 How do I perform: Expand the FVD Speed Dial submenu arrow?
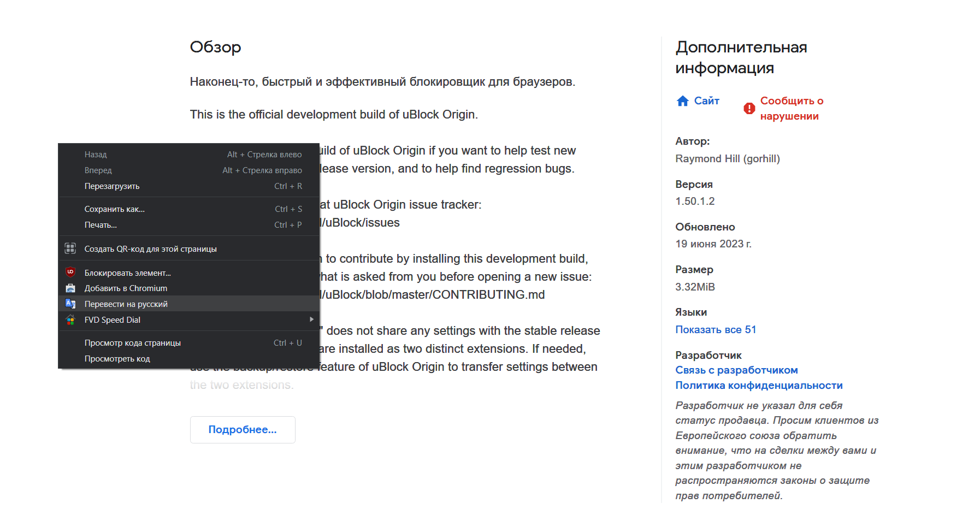311,319
